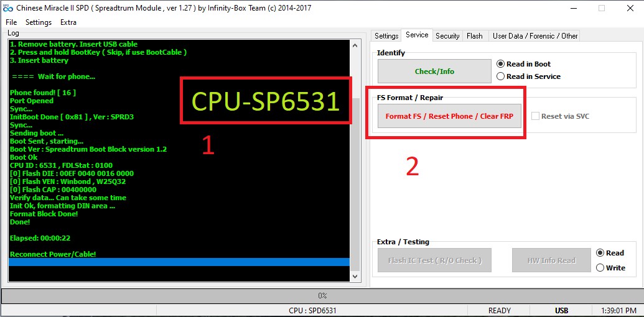Screen dimensions: 644x317
Task: Click Format FS / Reset Phone / Clear FRP
Action: click(x=449, y=116)
